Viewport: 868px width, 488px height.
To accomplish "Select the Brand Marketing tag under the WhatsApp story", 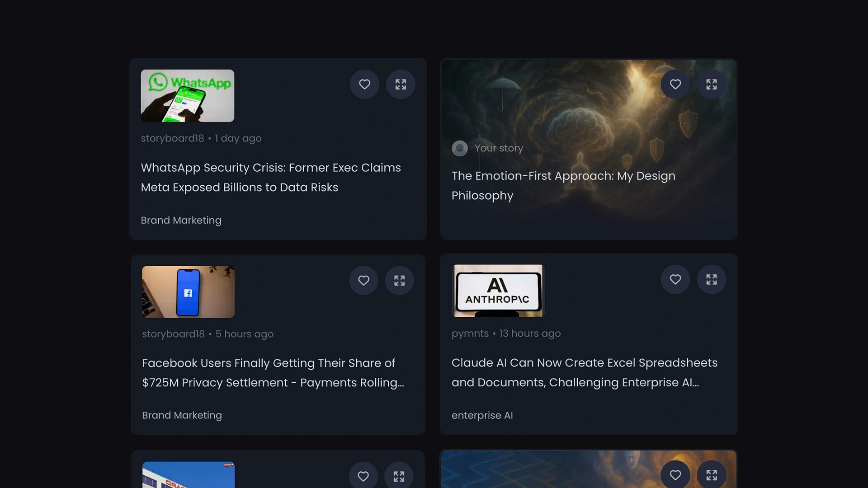I will pyautogui.click(x=181, y=220).
